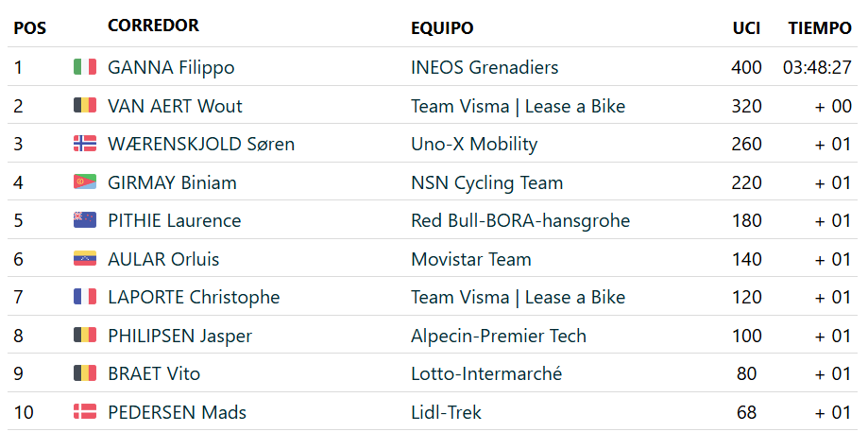Screen dimensions: 868x432
Task: Open rider PHILIPSEN Jasper's profile
Action: pyautogui.click(x=179, y=336)
